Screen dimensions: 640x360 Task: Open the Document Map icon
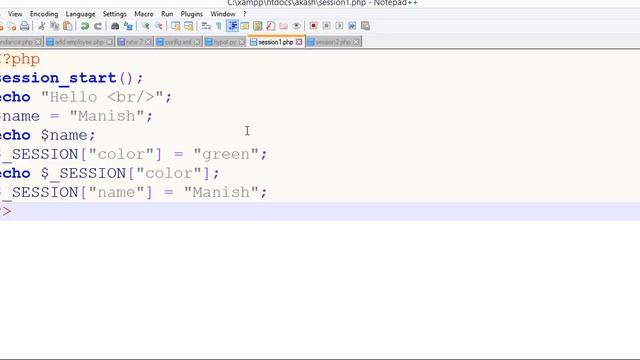(258, 26)
